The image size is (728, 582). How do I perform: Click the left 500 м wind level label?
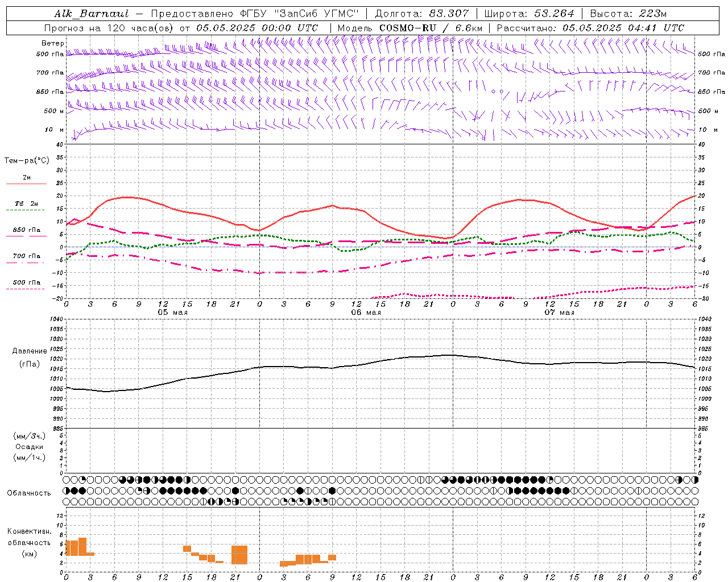54,111
